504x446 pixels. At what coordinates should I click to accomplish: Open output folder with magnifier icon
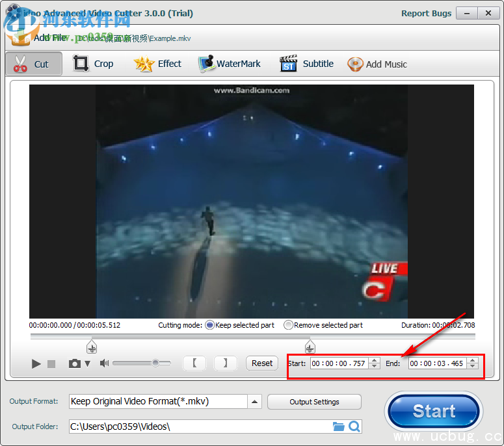pyautogui.click(x=354, y=426)
